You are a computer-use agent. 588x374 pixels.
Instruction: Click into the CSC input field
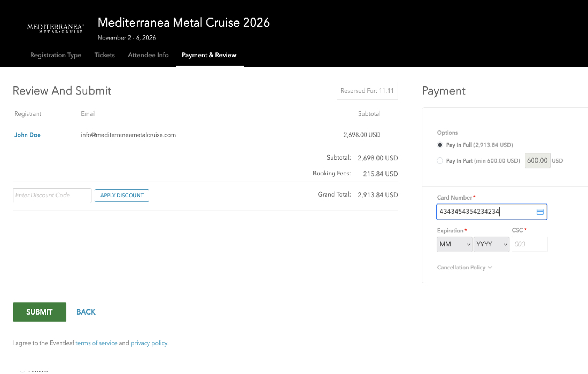point(529,244)
